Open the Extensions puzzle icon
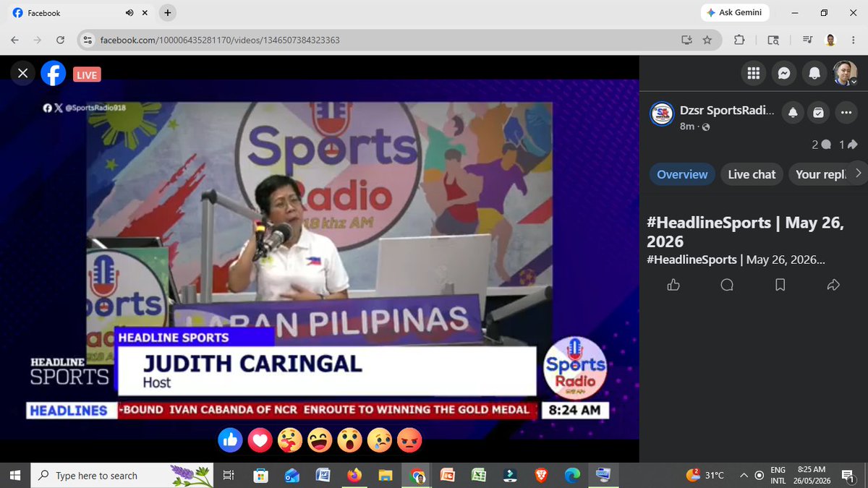This screenshot has height=488, width=868. tap(739, 40)
